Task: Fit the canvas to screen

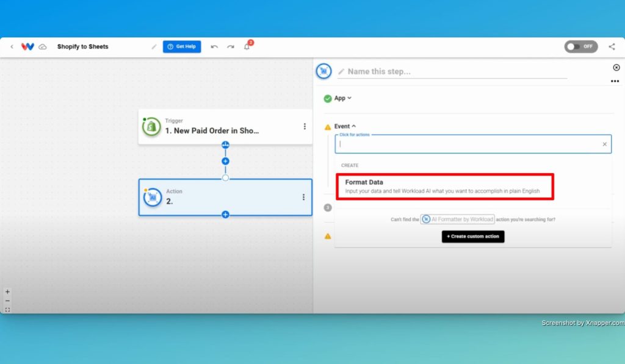Action: point(7,310)
